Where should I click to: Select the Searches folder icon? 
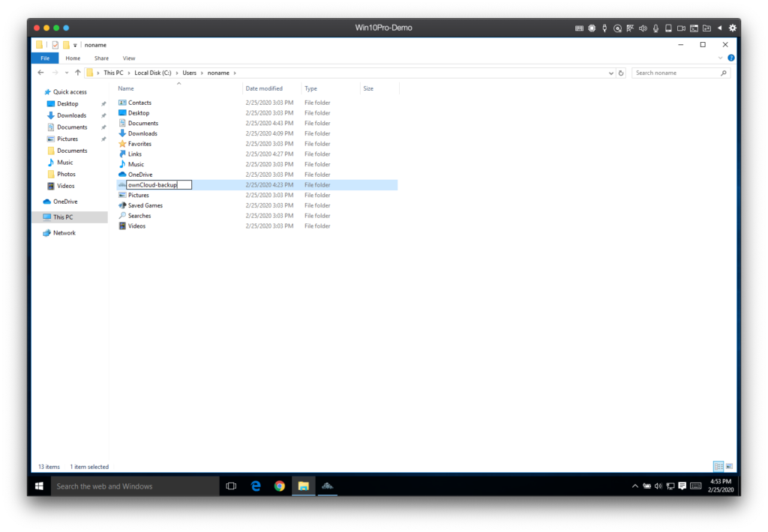tap(122, 216)
